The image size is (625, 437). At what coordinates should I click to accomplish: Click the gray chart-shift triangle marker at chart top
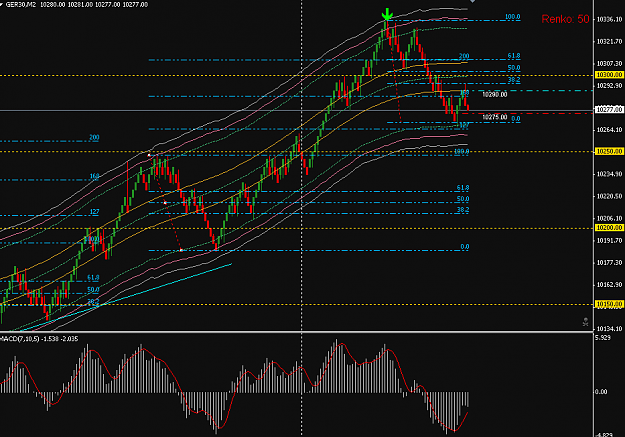pyautogui.click(x=472, y=1)
